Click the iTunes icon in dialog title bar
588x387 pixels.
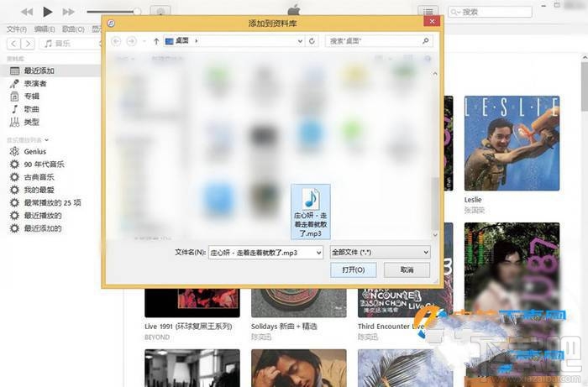[111, 24]
